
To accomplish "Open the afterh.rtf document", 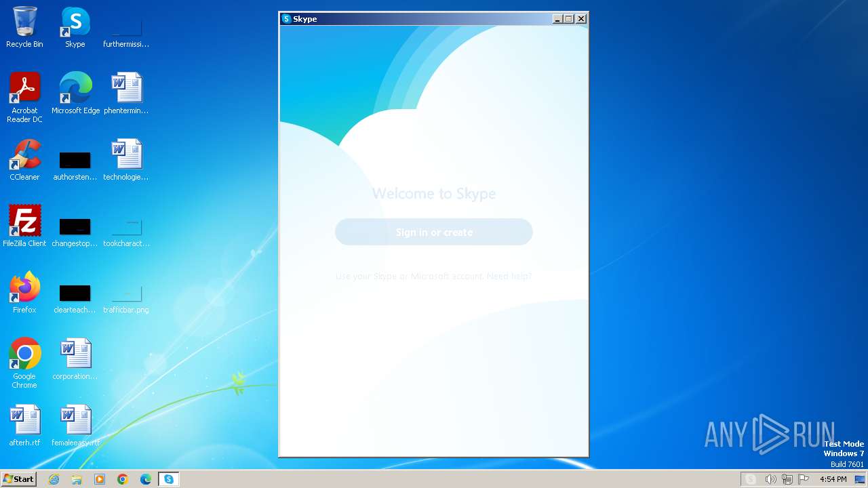I will 24,426.
